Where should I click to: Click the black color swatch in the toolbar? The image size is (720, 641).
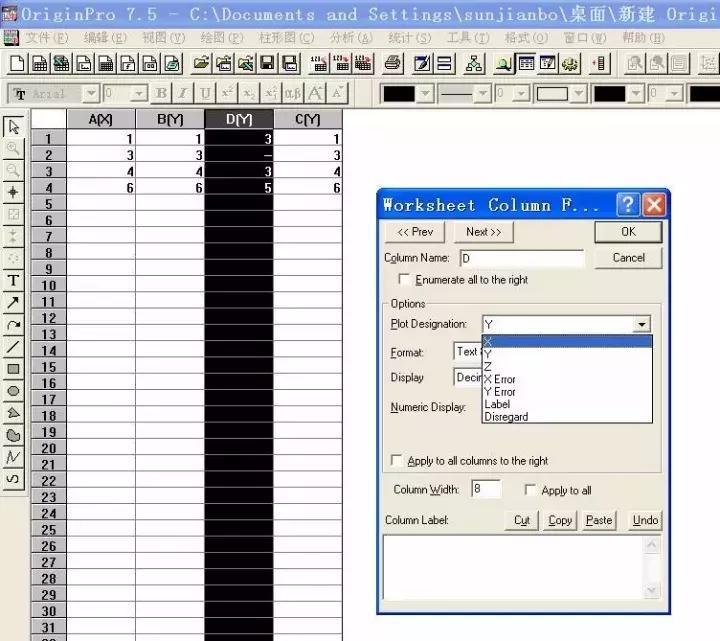click(x=398, y=93)
